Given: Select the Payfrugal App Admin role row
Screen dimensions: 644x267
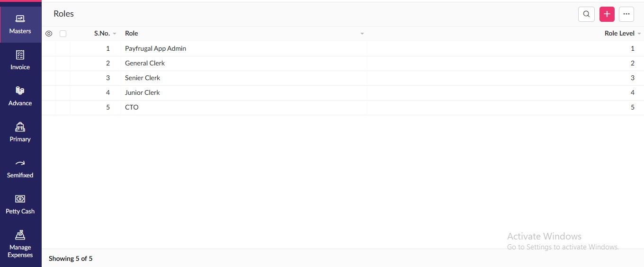Looking at the screenshot, I should (155, 48).
